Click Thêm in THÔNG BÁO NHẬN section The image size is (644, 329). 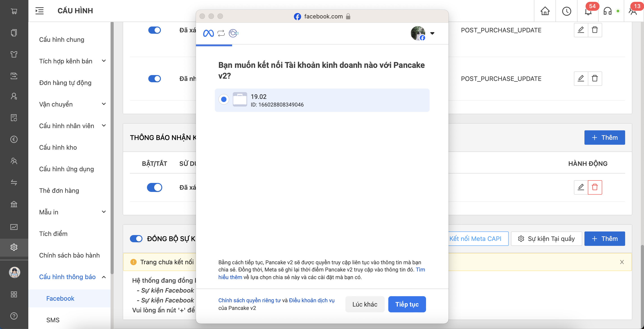click(x=604, y=138)
